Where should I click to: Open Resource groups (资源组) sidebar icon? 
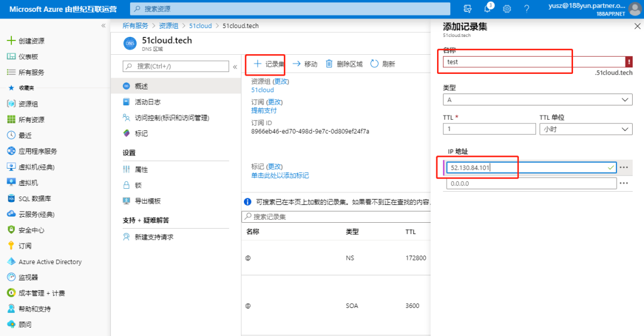[x=11, y=104]
